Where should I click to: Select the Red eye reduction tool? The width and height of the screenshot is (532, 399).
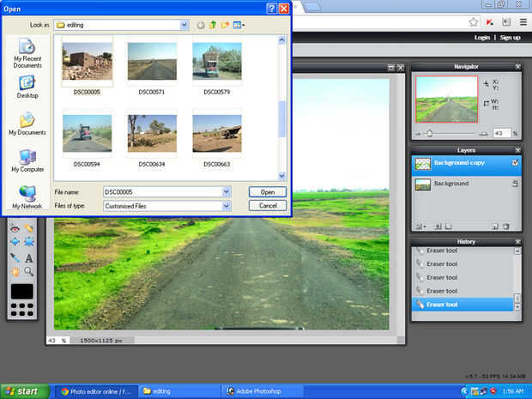click(15, 228)
